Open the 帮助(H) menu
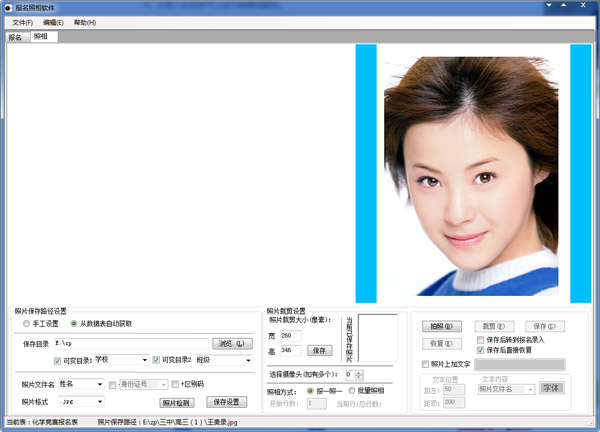Image resolution: width=600 pixels, height=432 pixels. [85, 22]
